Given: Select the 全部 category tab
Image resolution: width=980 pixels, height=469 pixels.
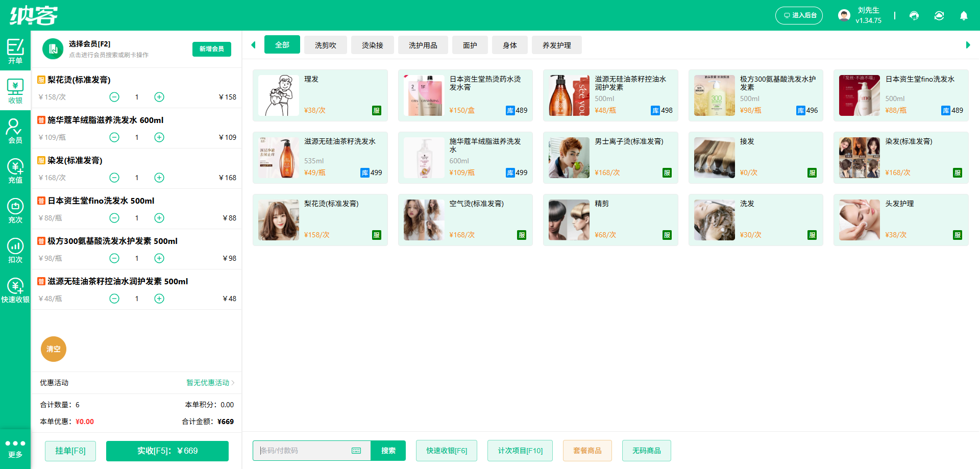Looking at the screenshot, I should (282, 45).
